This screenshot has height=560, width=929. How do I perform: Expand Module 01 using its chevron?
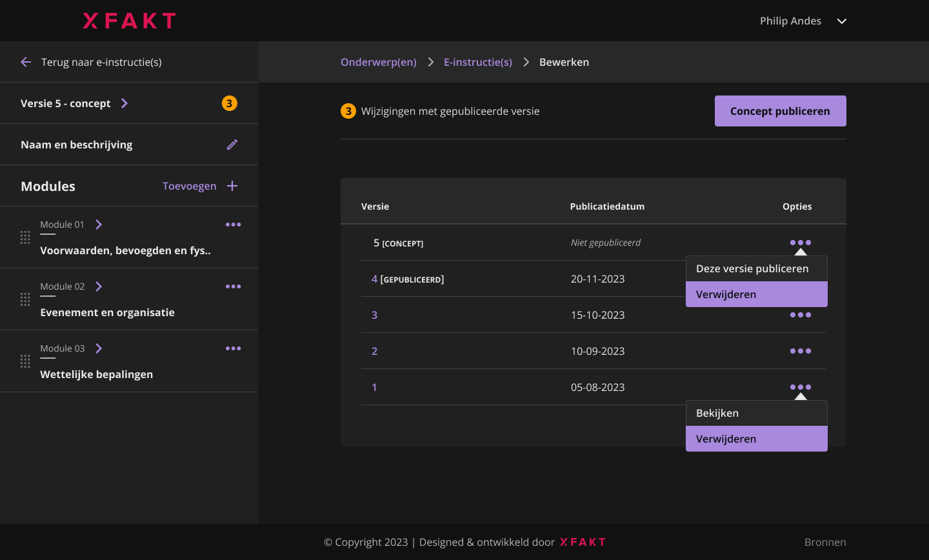99,225
